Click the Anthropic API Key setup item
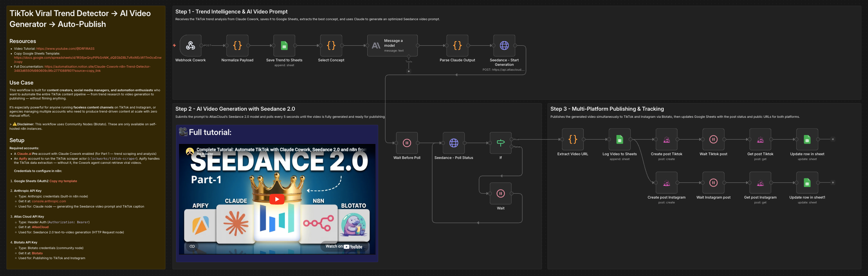 [x=28, y=191]
